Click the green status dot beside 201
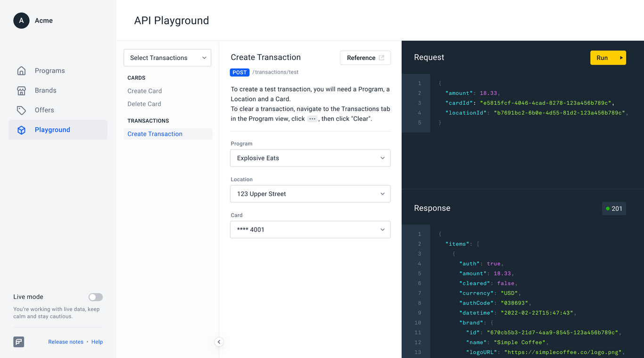Image resolution: width=644 pixels, height=358 pixels. [608, 208]
